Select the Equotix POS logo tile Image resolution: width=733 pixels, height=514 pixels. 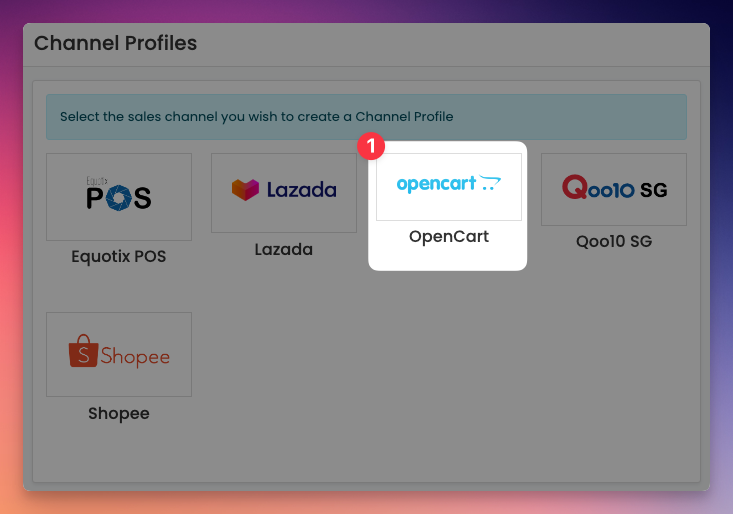[119, 197]
